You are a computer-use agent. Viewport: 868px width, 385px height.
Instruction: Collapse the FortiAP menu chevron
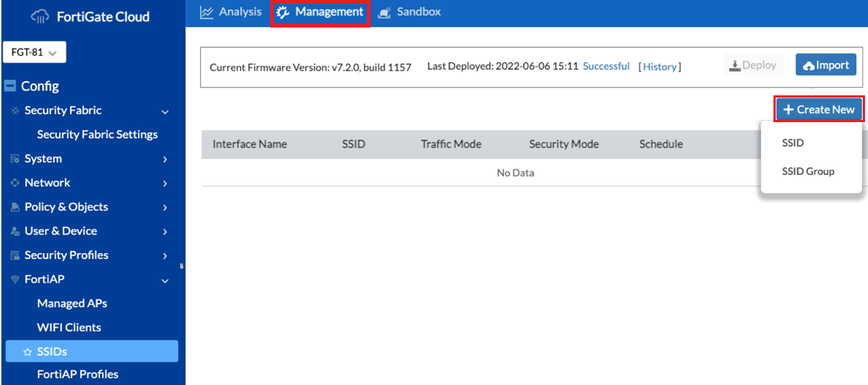click(x=165, y=280)
